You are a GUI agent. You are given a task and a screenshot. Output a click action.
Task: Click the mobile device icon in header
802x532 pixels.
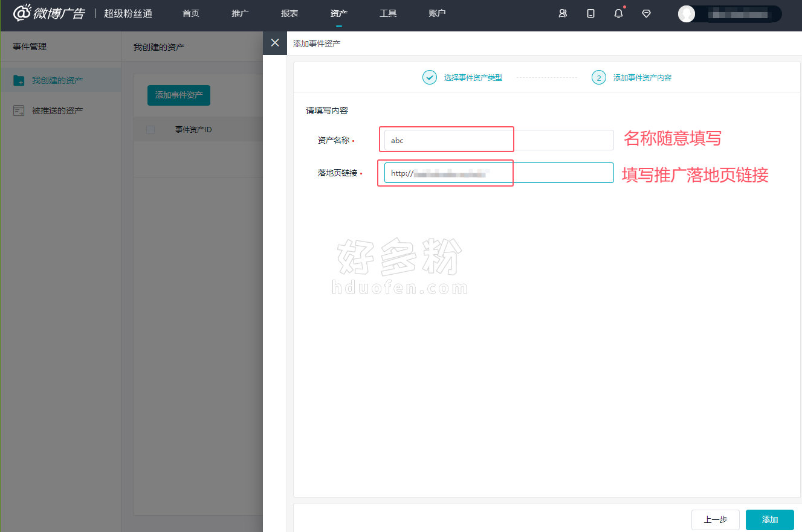click(x=590, y=13)
